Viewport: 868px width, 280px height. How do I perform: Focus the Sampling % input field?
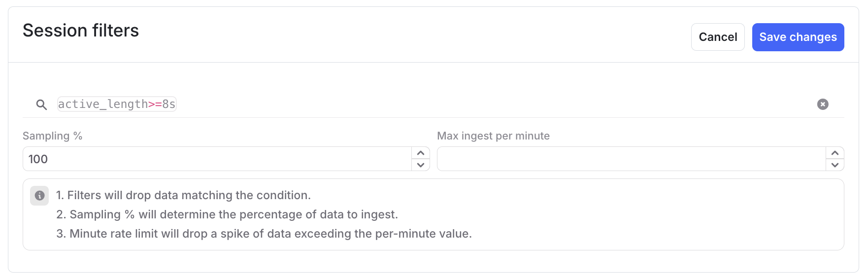point(217,159)
